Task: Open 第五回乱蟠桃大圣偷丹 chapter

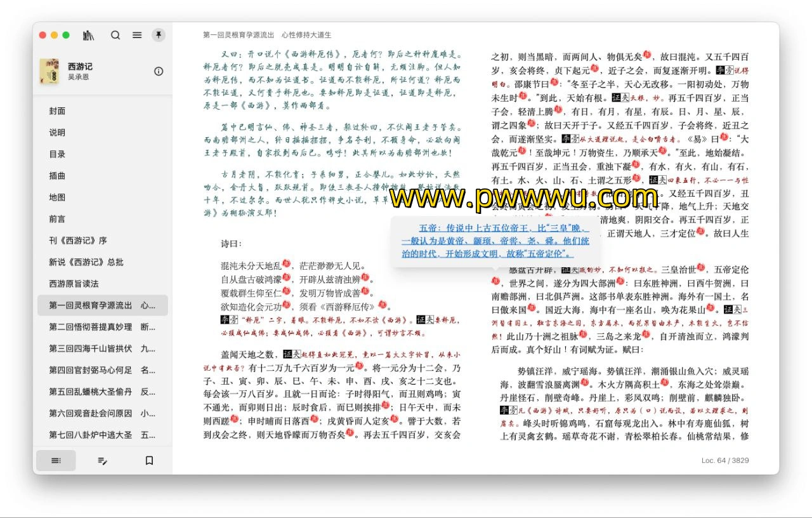Action: point(103,392)
